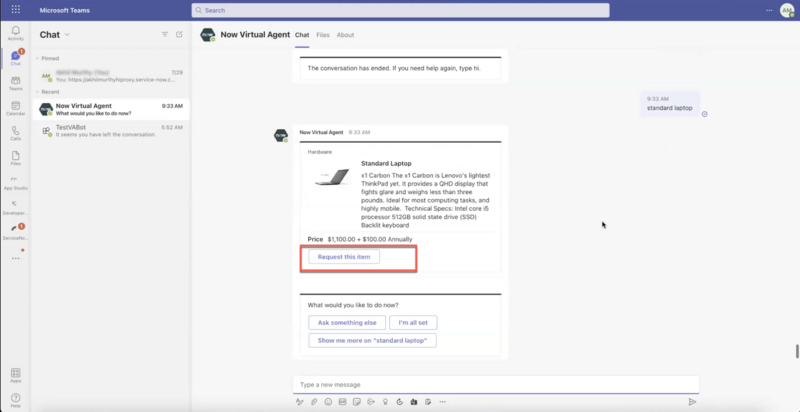The image size is (800, 412).
Task: Open the Format text tool
Action: click(299, 402)
